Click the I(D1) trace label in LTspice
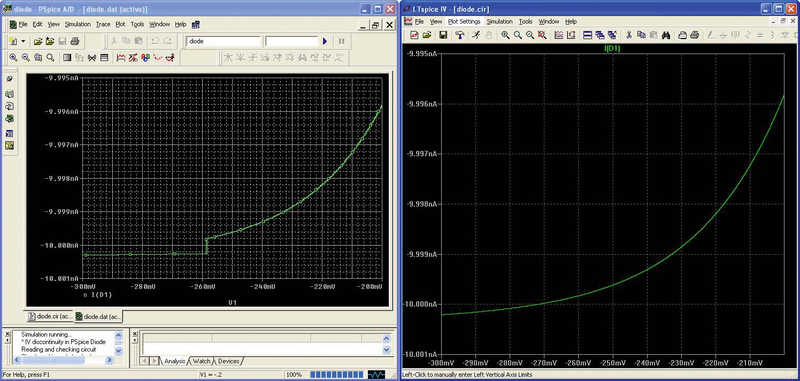This screenshot has width=800, height=381. (x=612, y=47)
